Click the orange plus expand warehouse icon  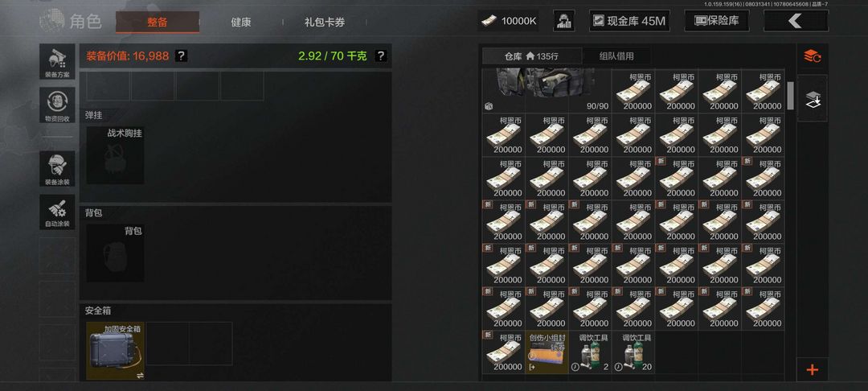pyautogui.click(x=812, y=370)
